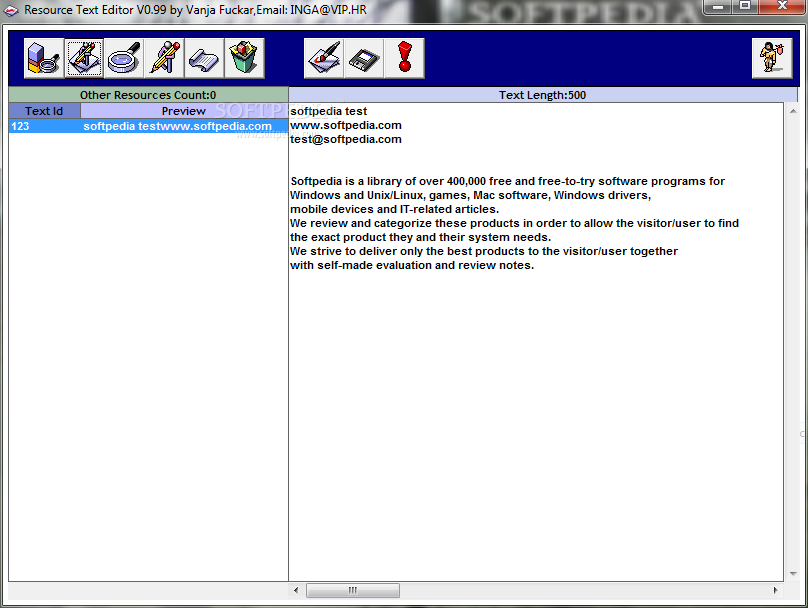Maximize the Resource Text Editor window
This screenshot has width=808, height=608.
[x=745, y=6]
